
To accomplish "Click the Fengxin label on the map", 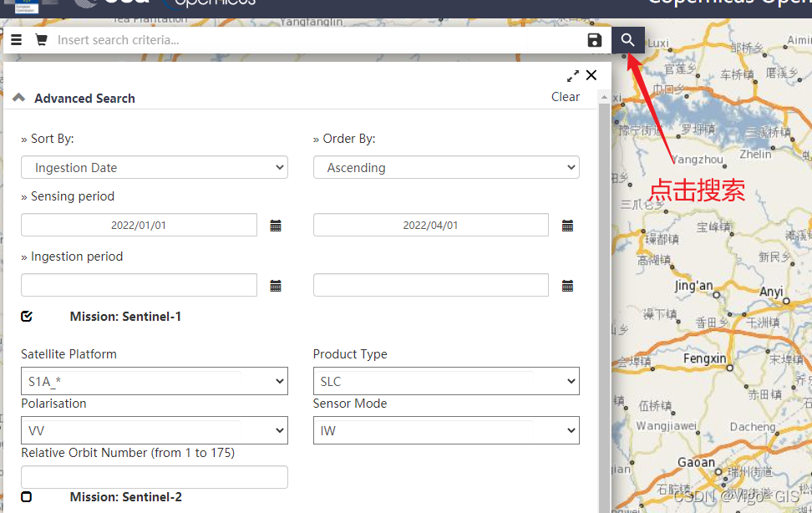I will tap(705, 358).
